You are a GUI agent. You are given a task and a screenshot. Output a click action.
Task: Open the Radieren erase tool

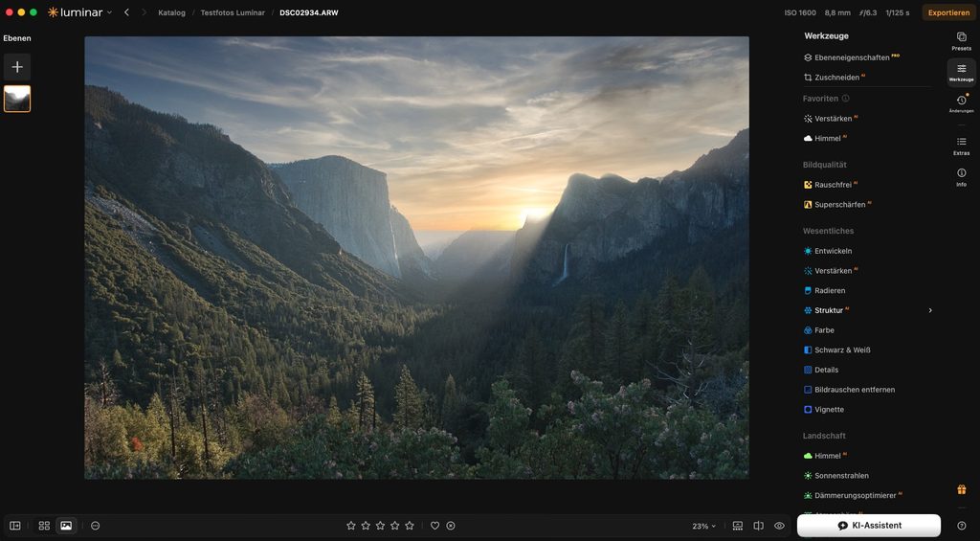point(825,291)
